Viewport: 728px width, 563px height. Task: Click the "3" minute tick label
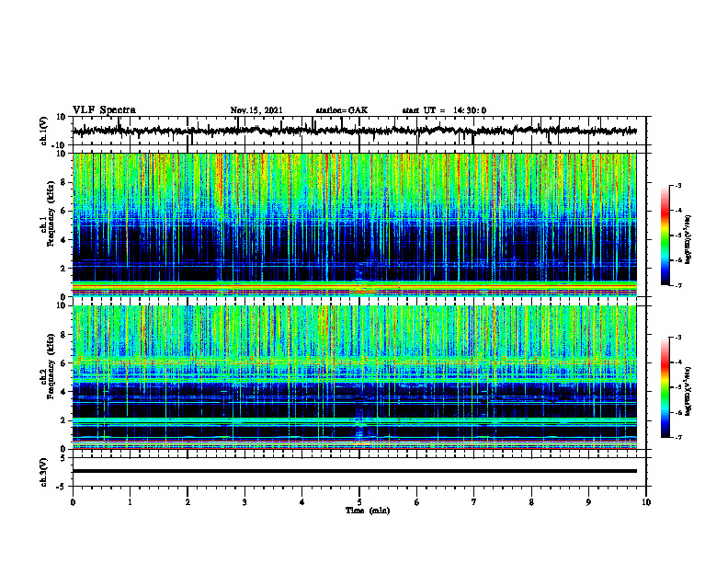(245, 502)
